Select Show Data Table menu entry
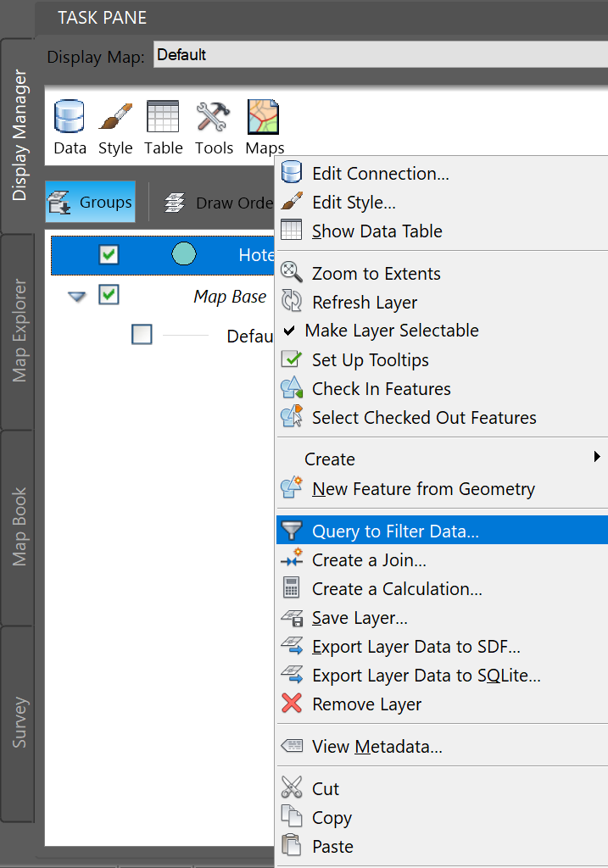 [377, 231]
